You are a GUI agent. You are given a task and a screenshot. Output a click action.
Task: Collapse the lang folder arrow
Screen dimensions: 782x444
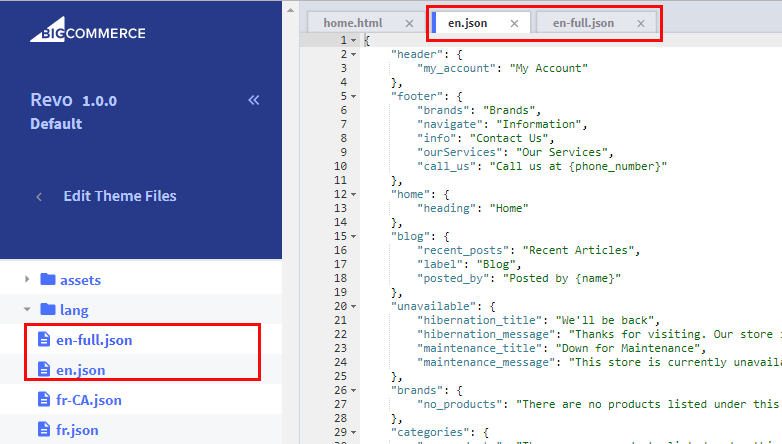point(26,310)
